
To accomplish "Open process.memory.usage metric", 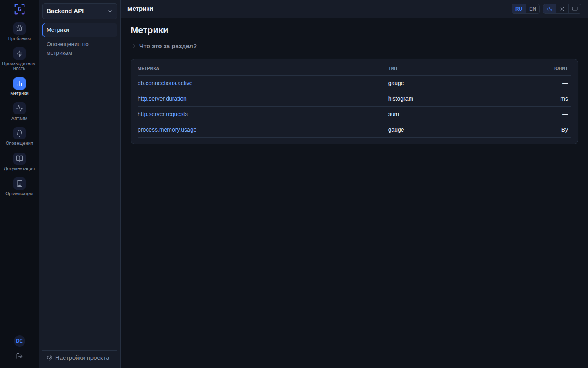I will pos(167,130).
